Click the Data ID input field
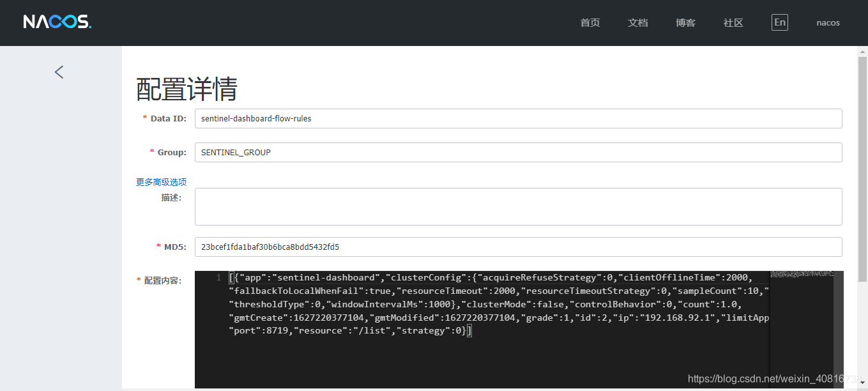 coord(518,118)
